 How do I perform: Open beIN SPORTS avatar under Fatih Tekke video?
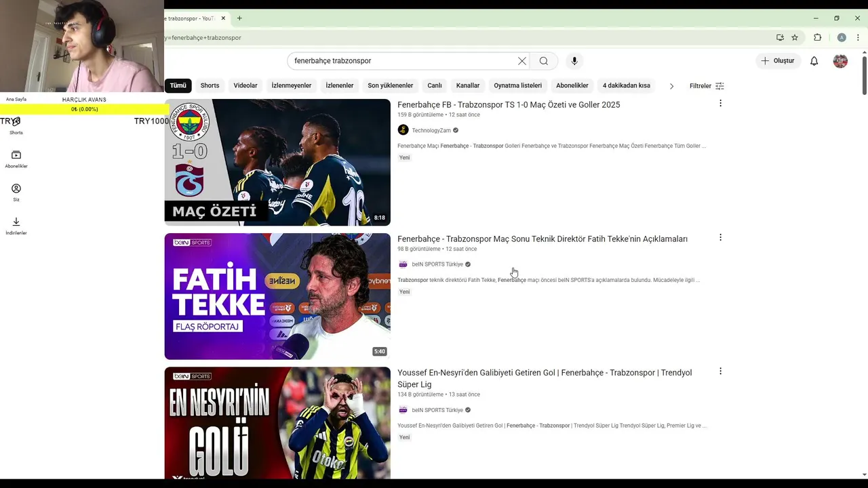tap(403, 264)
